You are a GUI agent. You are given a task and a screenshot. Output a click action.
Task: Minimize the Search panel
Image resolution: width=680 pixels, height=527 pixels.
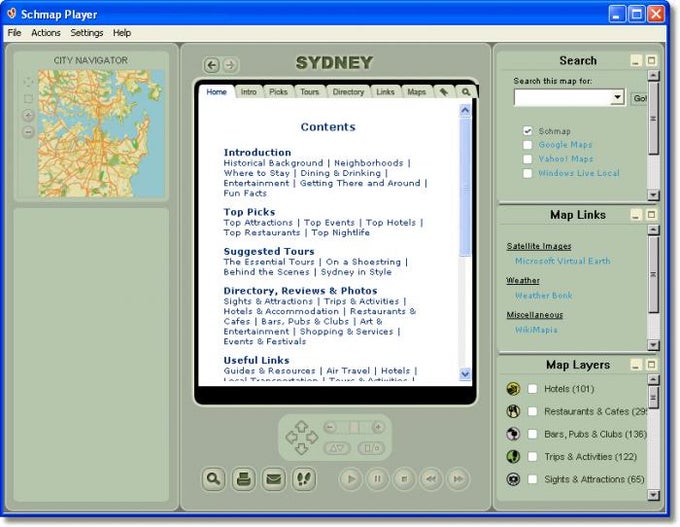(x=636, y=61)
